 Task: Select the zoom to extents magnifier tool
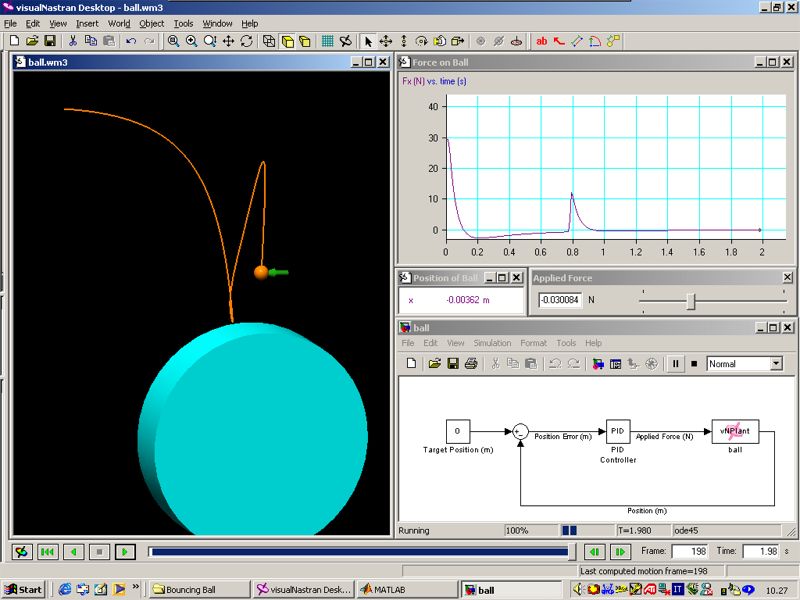click(x=173, y=41)
